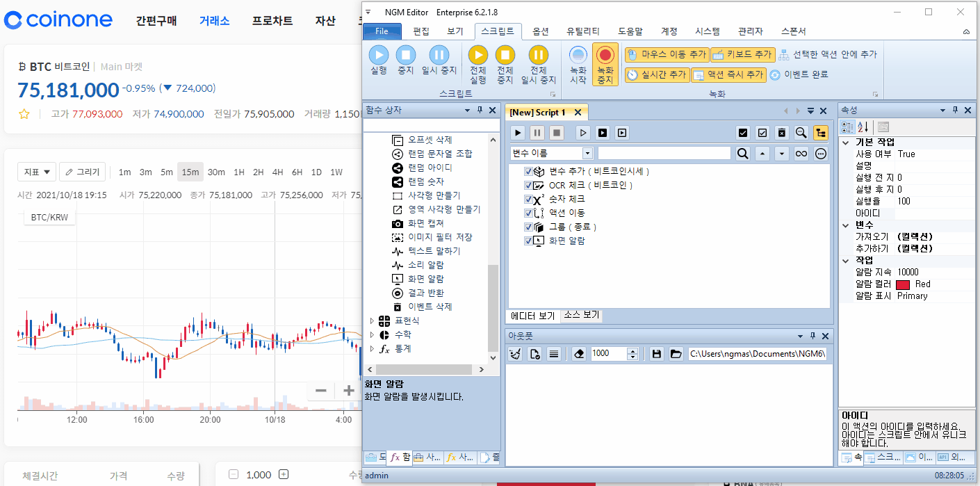980x486 pixels.
Task: Click the open folder icon in output panel
Action: tap(676, 354)
